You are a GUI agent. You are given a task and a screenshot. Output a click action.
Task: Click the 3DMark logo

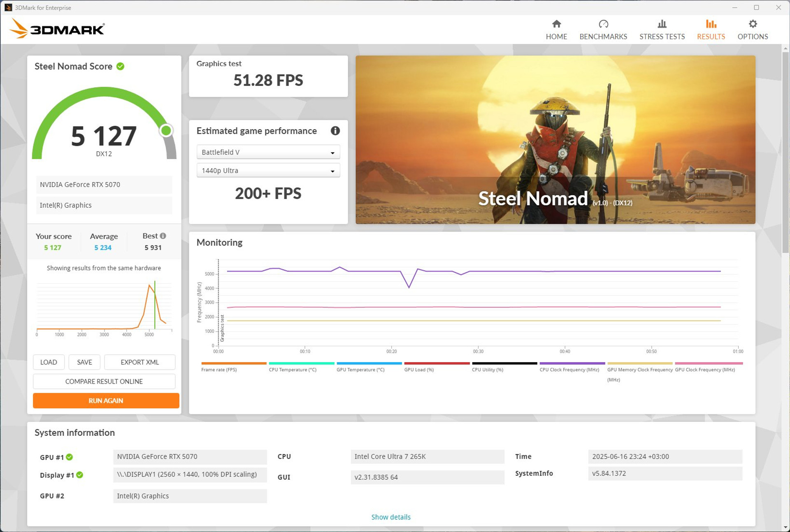pos(57,29)
